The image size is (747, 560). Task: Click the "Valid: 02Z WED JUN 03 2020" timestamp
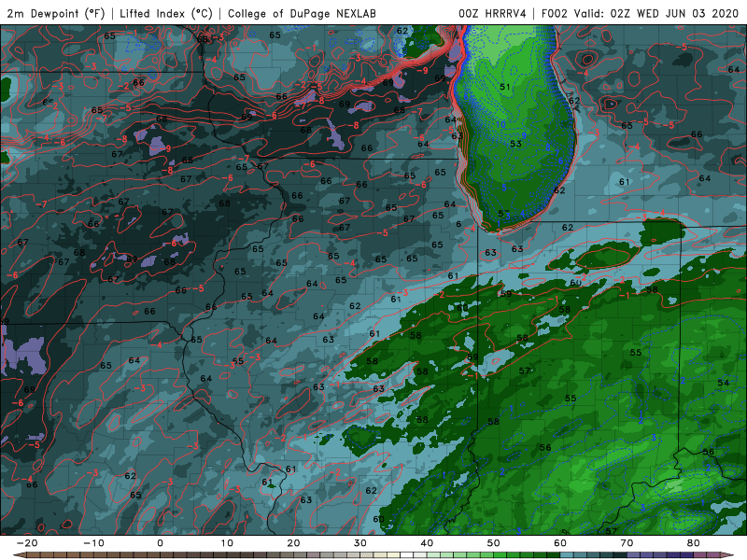click(656, 14)
